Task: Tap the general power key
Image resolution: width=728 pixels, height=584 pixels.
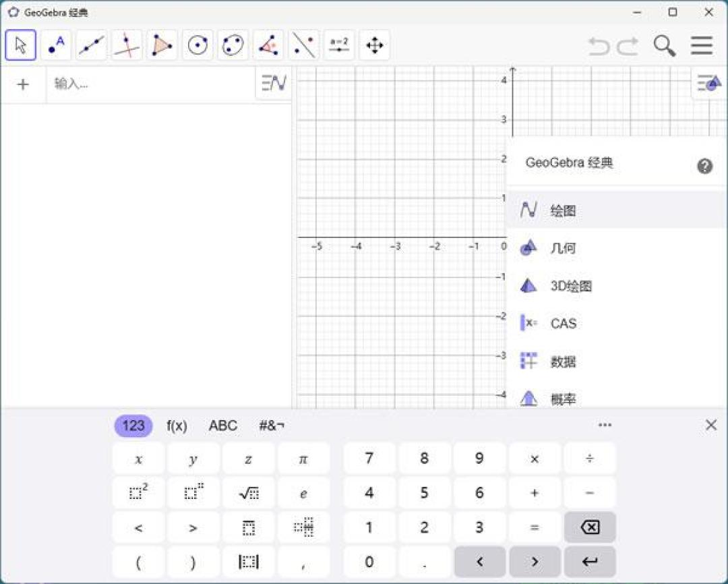Action: [x=193, y=492]
